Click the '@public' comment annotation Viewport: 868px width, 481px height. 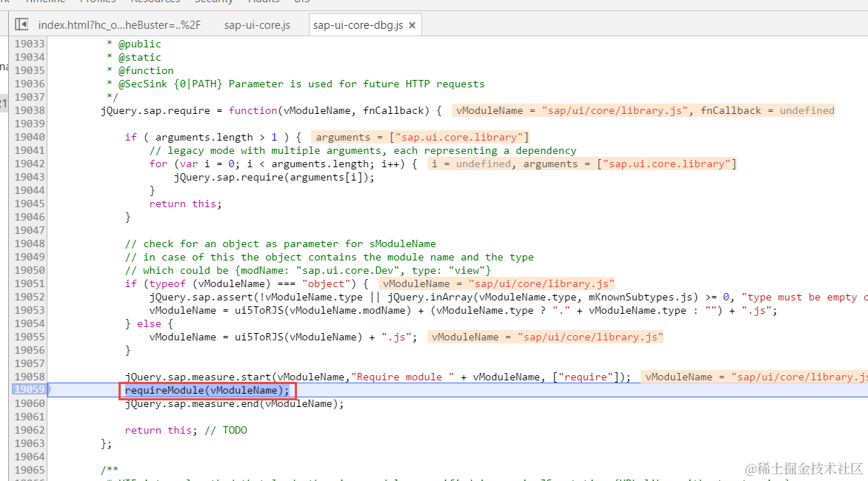pyautogui.click(x=139, y=44)
